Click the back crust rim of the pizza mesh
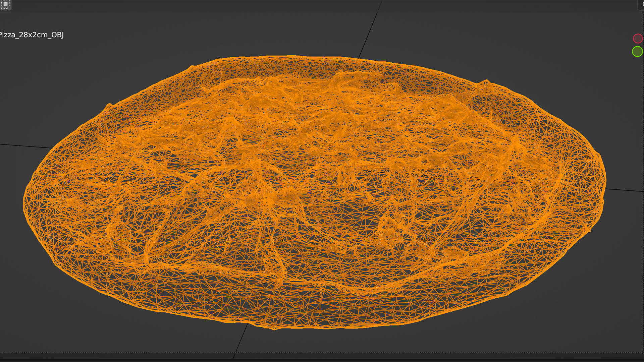Viewport: 644px width, 362px height. coord(302,64)
